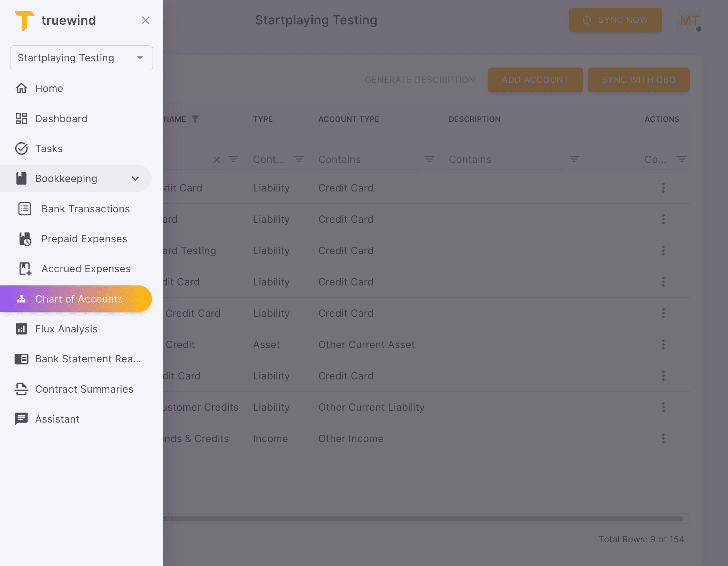This screenshot has width=728, height=566.
Task: Open Dashboard via its grid icon
Action: (x=21, y=119)
